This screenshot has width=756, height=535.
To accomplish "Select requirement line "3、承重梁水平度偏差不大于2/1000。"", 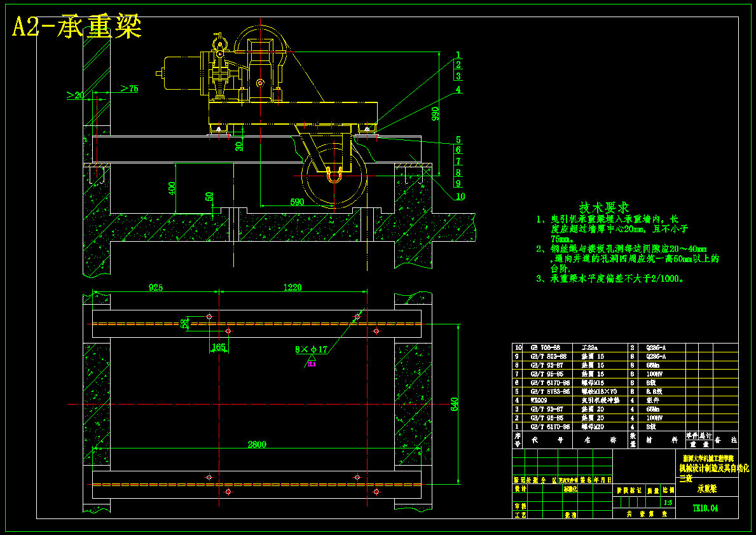I will pyautogui.click(x=610, y=279).
